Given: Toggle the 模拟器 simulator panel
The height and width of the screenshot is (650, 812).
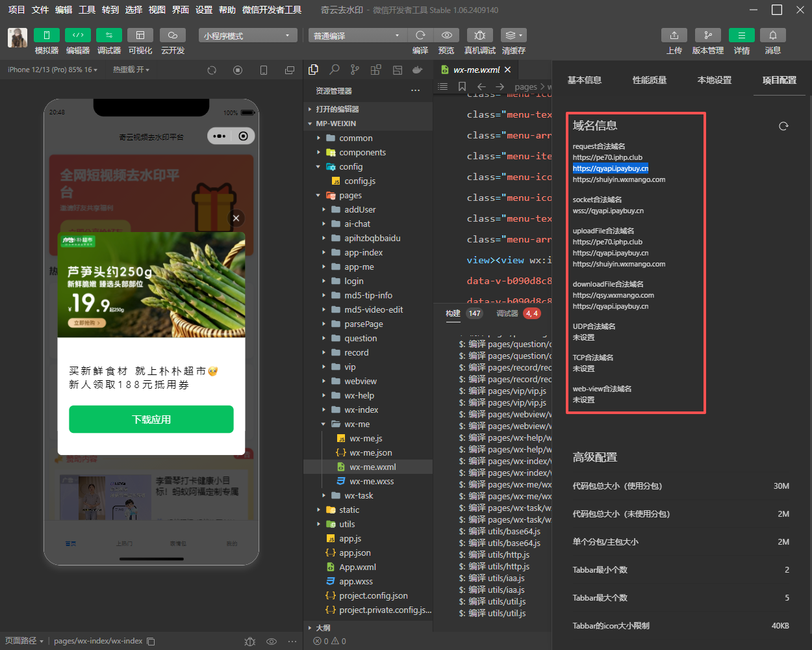Looking at the screenshot, I should pos(47,35).
